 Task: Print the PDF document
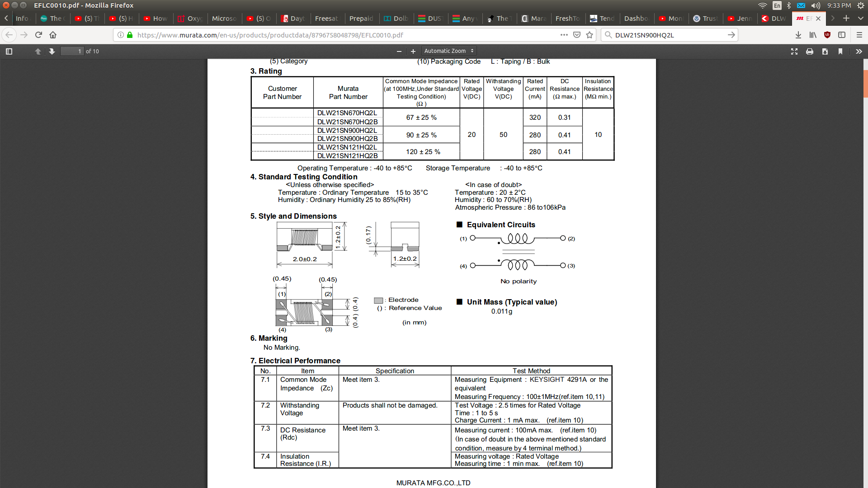click(810, 52)
